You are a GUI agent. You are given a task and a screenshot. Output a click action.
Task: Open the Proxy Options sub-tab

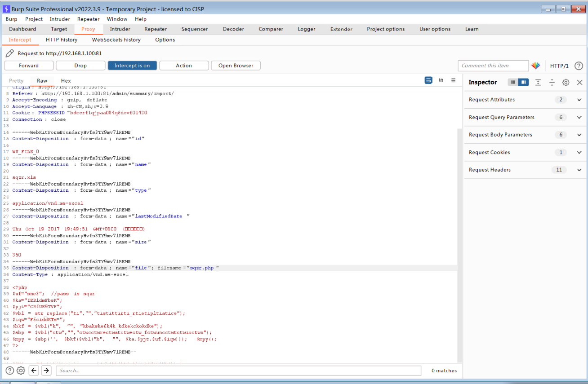(165, 40)
